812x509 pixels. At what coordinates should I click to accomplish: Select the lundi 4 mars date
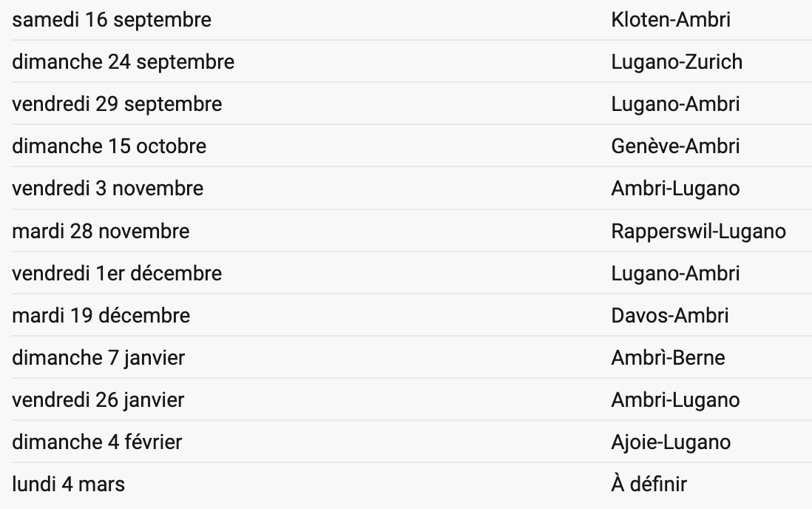coord(68,484)
